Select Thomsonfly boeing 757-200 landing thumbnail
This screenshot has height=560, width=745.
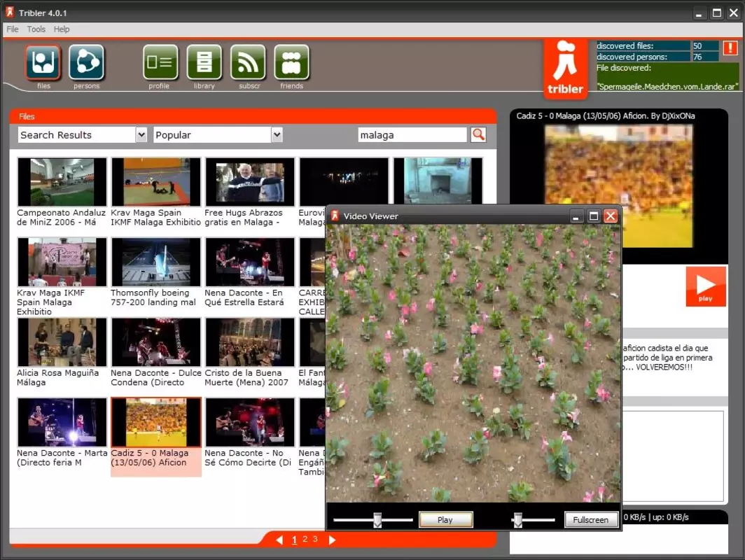(156, 262)
